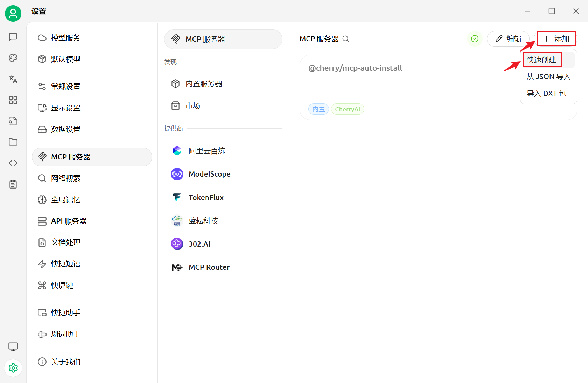Select 阿里云百炼 provider
Screen dimensions: 588x383
point(223,151)
